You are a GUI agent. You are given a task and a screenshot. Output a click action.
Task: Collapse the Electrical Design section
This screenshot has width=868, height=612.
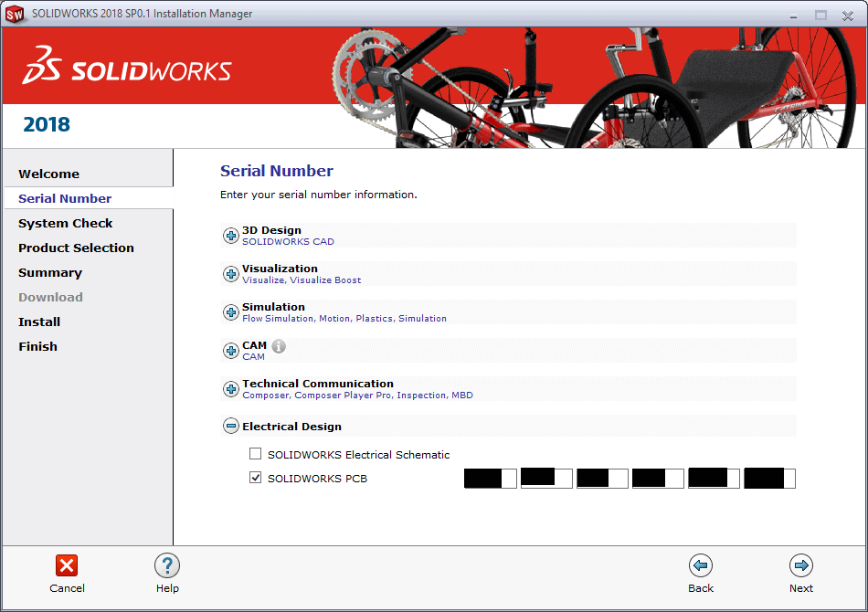pos(231,426)
